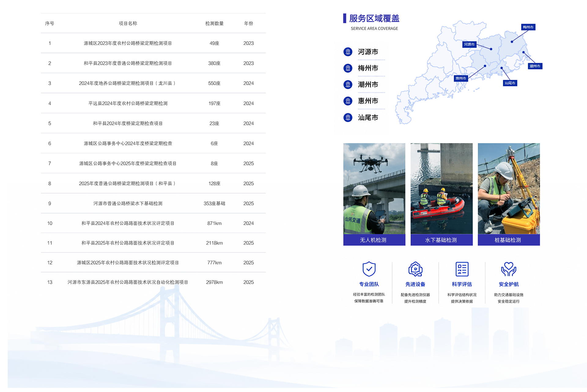Click the 潮州市 entry in the city list

[x=368, y=84]
